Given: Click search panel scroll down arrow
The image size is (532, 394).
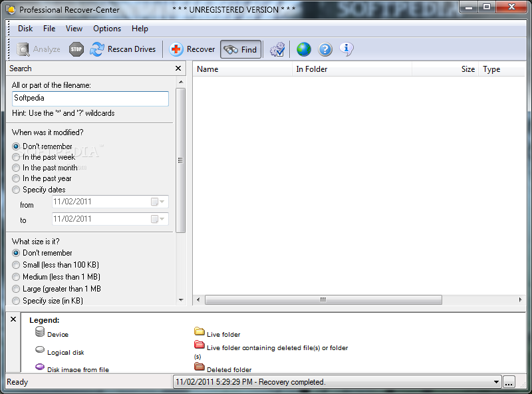Looking at the screenshot, I should tap(181, 300).
